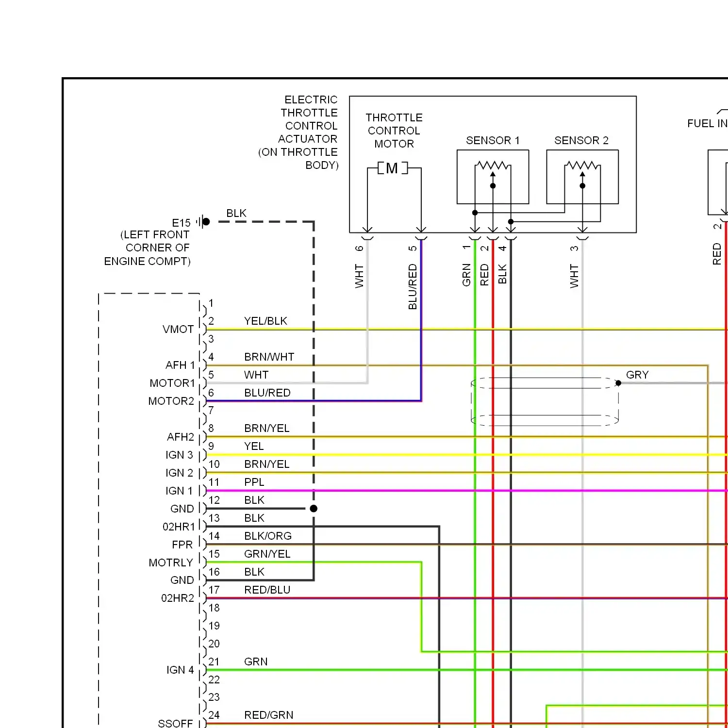This screenshot has height=728, width=728.
Task: Click ECM connector pin number 7
Action: (211, 410)
